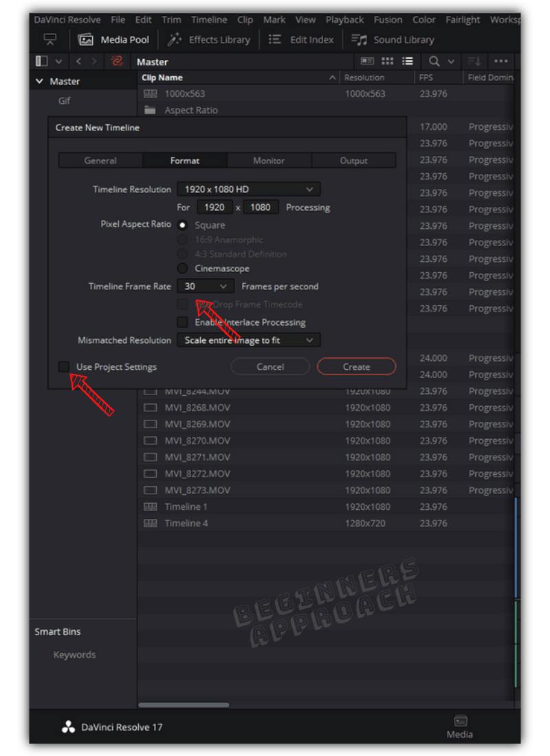550x756 pixels.
Task: Go back with the left navigation arrow
Action: [x=78, y=61]
